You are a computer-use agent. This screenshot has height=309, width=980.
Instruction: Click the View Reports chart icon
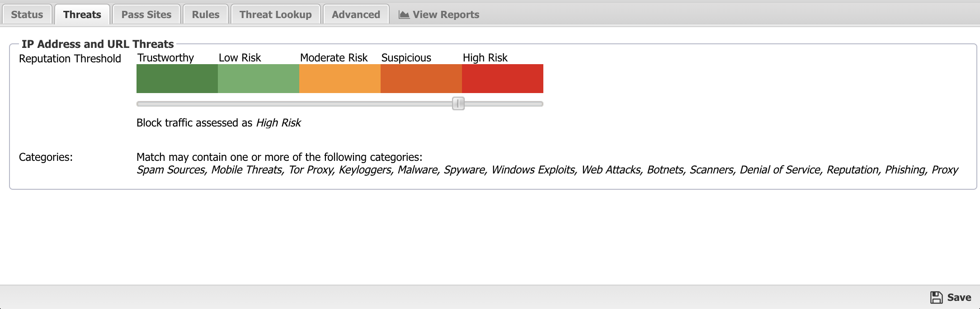coord(404,14)
